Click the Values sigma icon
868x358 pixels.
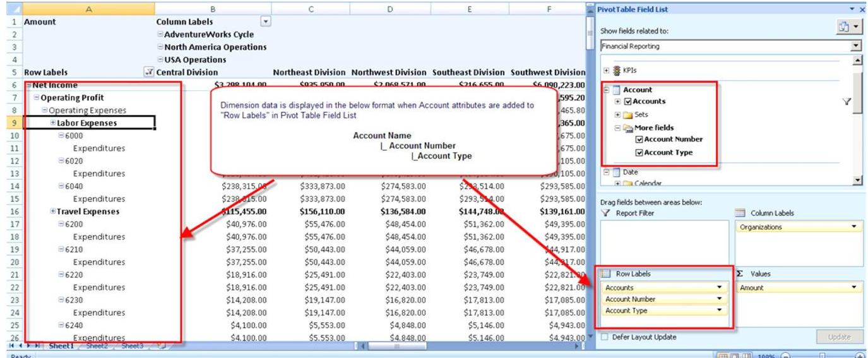coord(740,274)
